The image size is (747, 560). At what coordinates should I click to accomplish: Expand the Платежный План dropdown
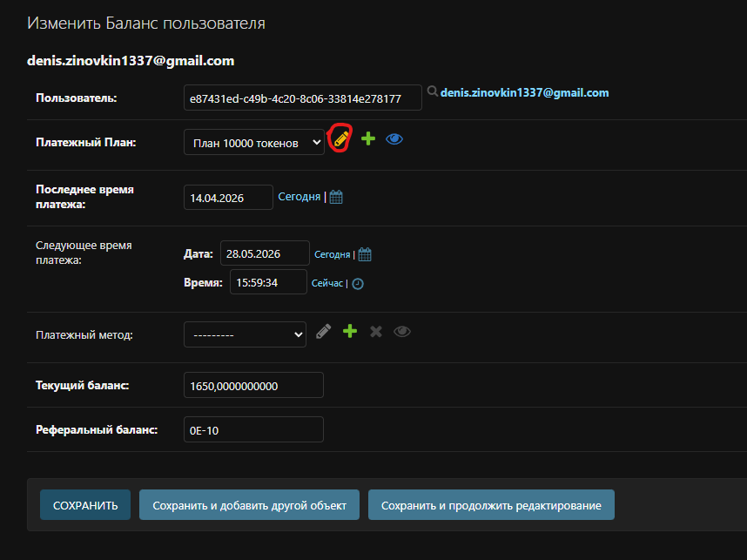(254, 142)
